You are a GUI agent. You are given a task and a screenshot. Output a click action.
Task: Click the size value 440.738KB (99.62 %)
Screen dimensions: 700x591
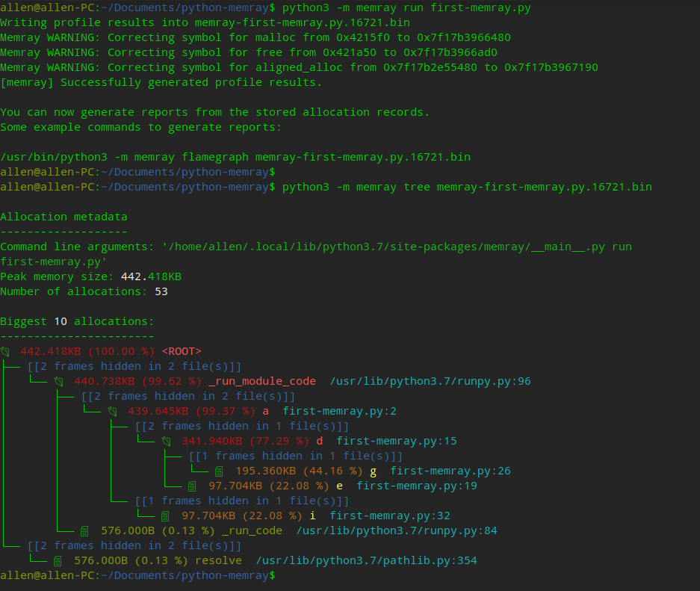pyautogui.click(x=138, y=381)
